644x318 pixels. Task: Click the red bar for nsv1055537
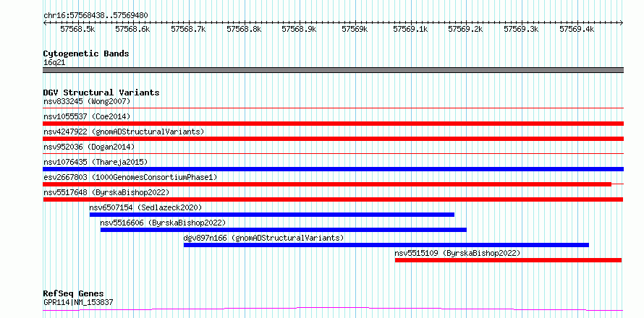333,124
